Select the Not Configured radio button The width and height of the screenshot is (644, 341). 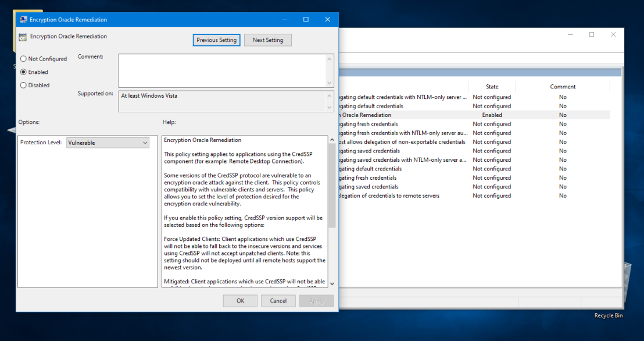(x=23, y=58)
